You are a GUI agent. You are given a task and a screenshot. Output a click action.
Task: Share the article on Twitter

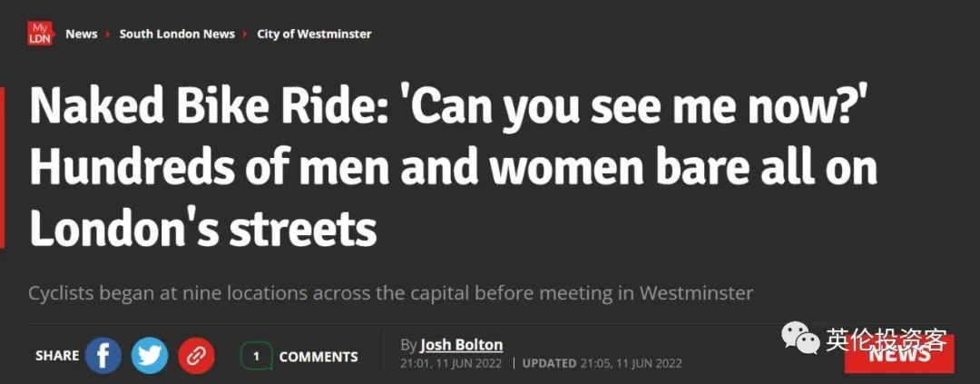[x=150, y=356]
